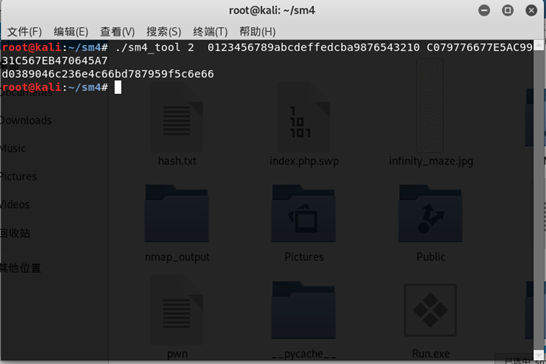Open 其他位置 in file manager sidebar

click(20, 268)
